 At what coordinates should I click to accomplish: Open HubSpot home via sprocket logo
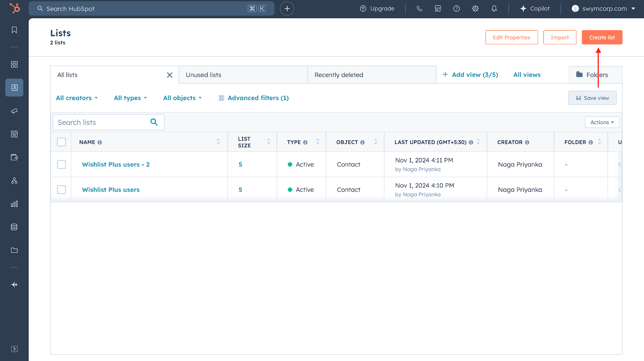click(14, 8)
